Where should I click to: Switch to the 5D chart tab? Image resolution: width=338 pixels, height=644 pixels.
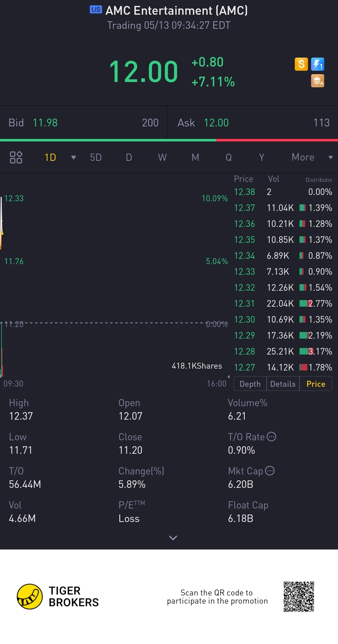[96, 157]
